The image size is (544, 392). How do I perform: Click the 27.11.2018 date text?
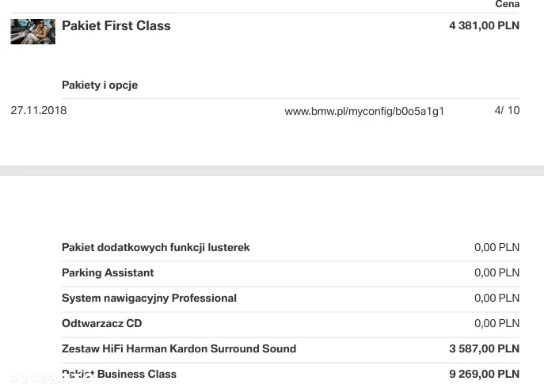coord(39,110)
